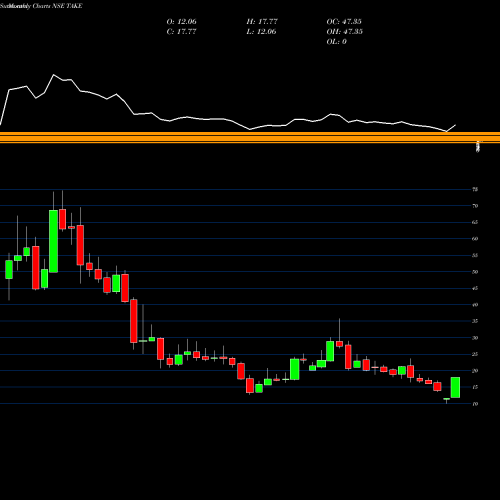The height and width of the screenshot is (500, 500).
Task: Click the OL: 0 readout
Action: click(336, 42)
